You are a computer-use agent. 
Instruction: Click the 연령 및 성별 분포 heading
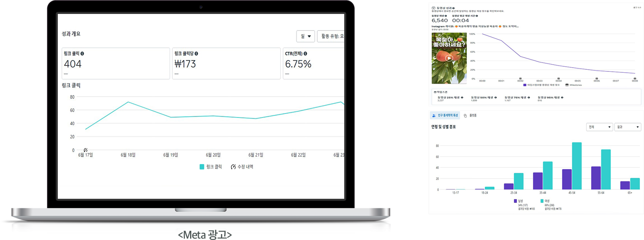coord(443,127)
